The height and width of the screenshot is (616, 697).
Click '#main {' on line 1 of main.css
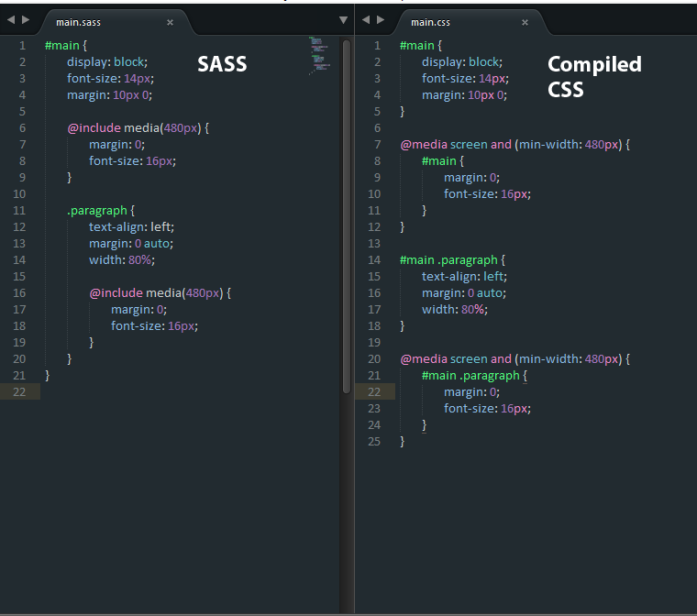tap(421, 45)
